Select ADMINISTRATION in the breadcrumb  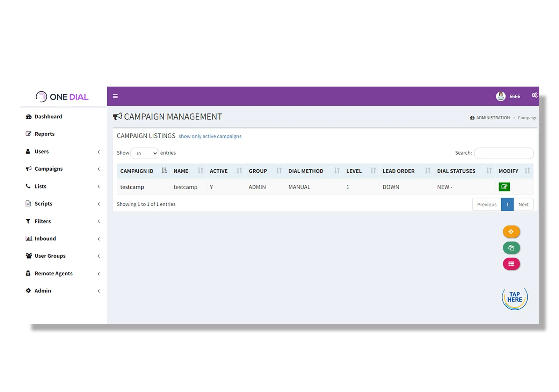(x=493, y=118)
